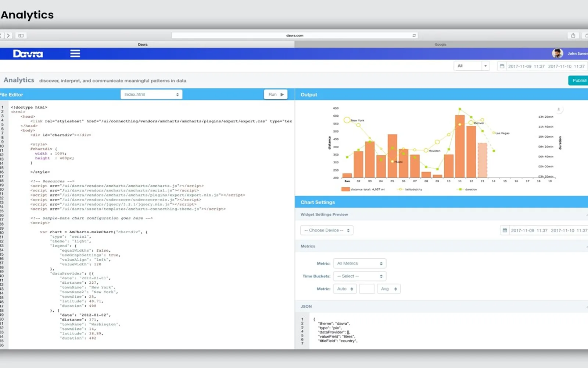Click the New York chart point
The width and height of the screenshot is (588, 368).
point(347,120)
